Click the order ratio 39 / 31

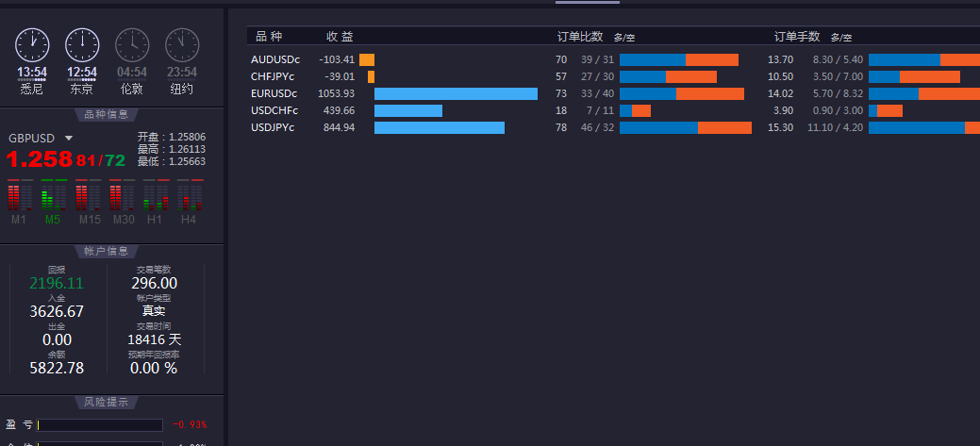pyautogui.click(x=597, y=60)
